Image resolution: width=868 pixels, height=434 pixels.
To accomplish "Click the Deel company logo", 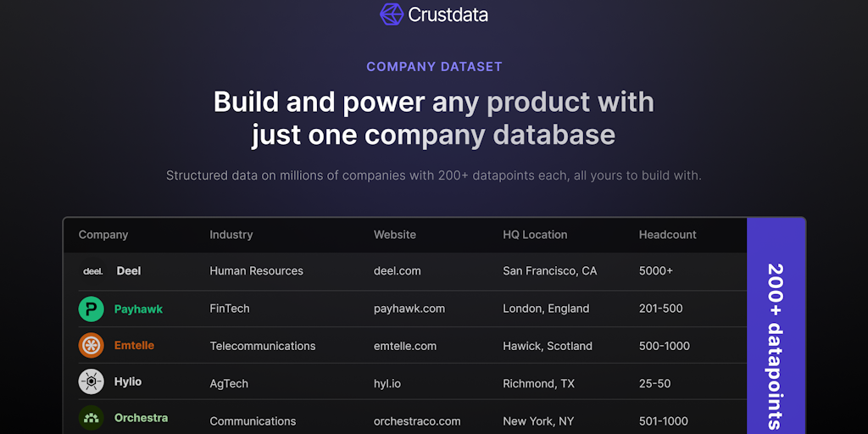I will point(92,271).
